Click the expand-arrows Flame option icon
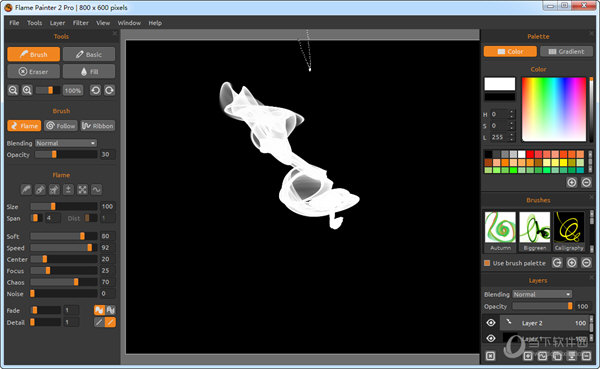This screenshot has width=600, height=369. [82, 189]
